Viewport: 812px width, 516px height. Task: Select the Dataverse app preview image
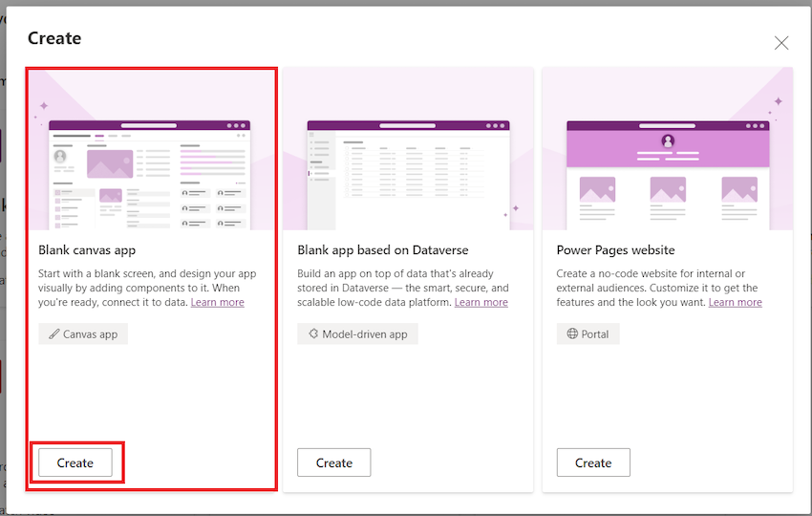coord(408,149)
